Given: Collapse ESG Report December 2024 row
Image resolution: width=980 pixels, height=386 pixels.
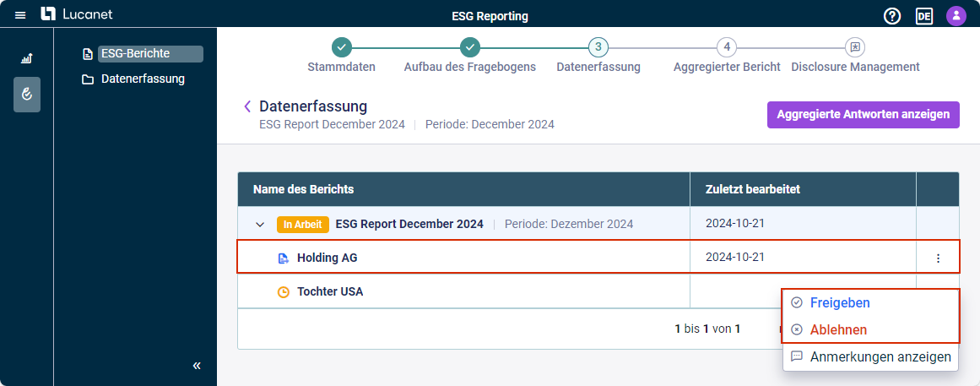Looking at the screenshot, I should click(261, 224).
